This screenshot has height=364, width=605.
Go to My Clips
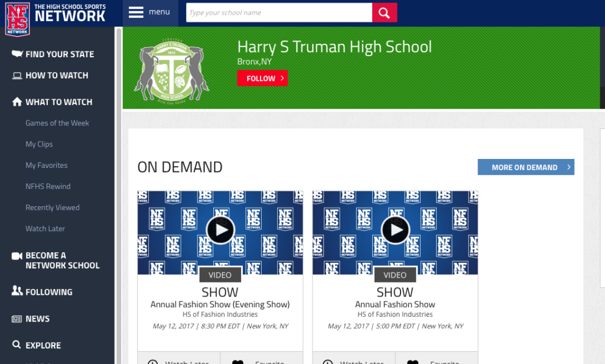coord(39,144)
